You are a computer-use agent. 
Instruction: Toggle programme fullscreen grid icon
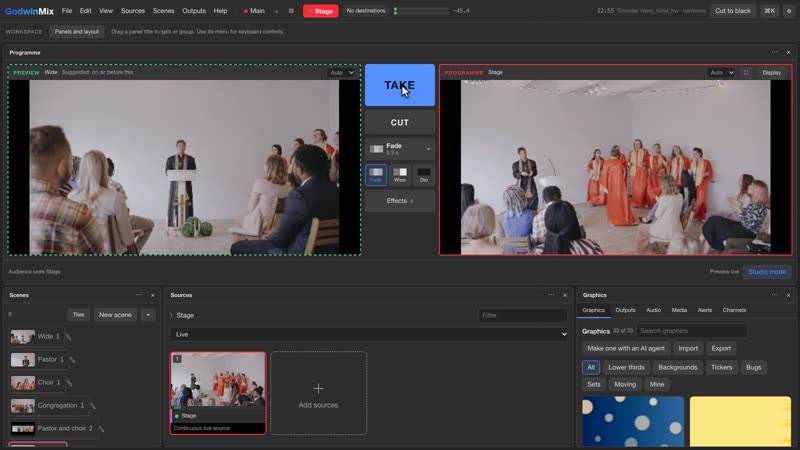click(746, 72)
